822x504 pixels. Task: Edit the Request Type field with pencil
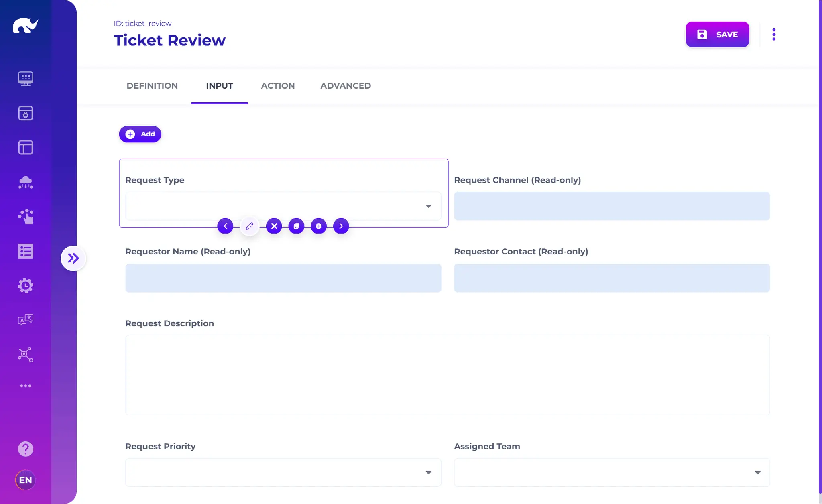click(x=249, y=226)
